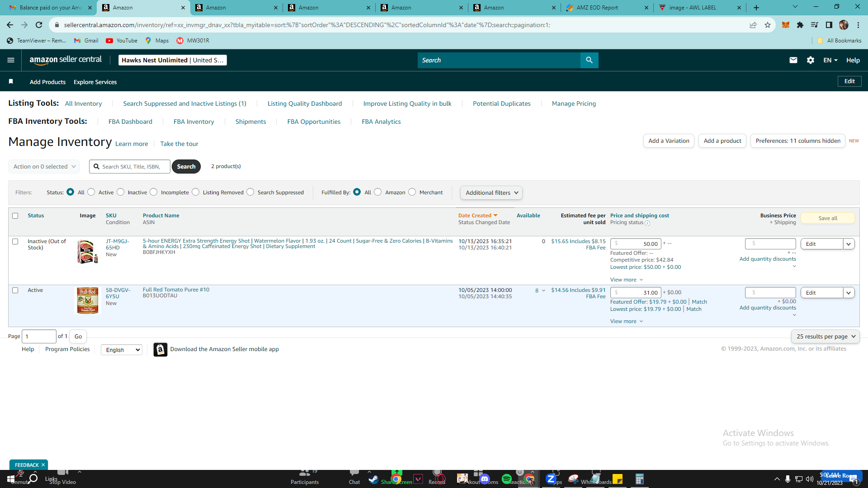Open the EN language dropdown
Viewport: 868px width, 488px height.
click(x=830, y=60)
